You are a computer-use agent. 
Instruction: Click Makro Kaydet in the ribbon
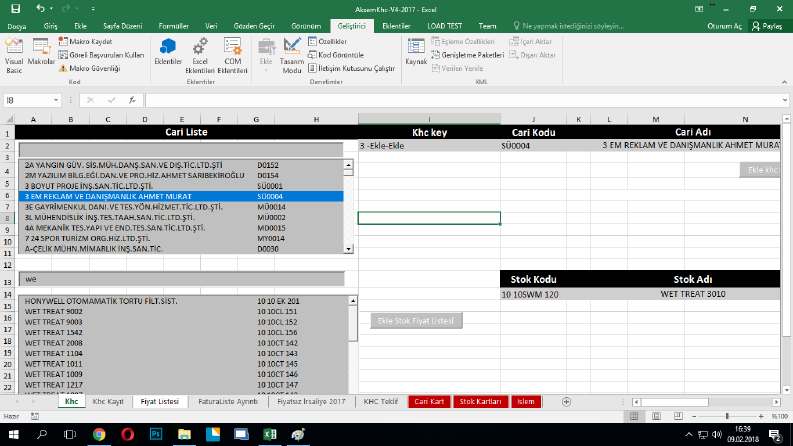85,41
